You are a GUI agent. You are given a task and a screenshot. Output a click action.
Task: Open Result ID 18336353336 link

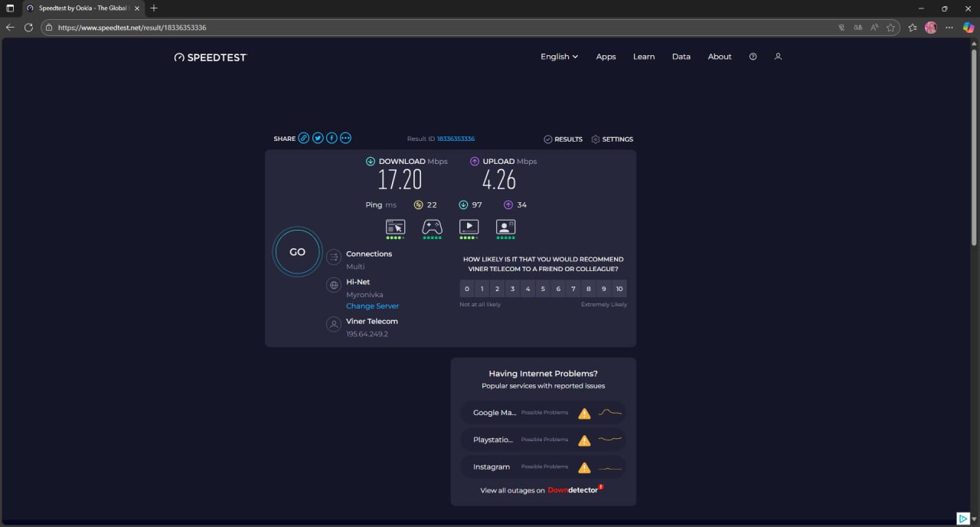click(456, 139)
